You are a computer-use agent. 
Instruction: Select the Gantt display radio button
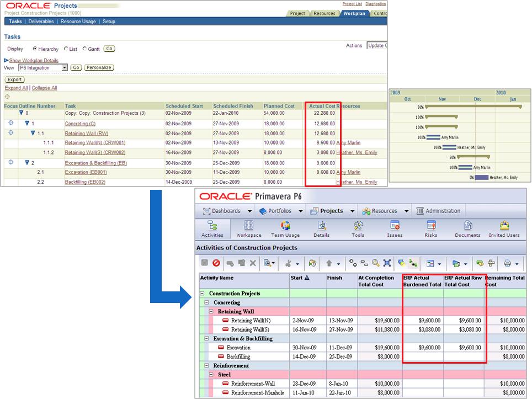pyautogui.click(x=84, y=49)
